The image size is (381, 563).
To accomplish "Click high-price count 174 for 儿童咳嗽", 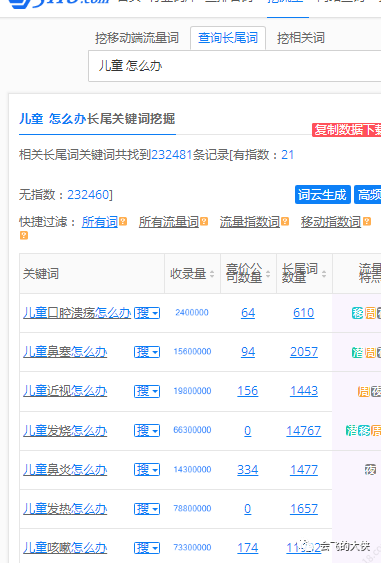I will 248,548.
